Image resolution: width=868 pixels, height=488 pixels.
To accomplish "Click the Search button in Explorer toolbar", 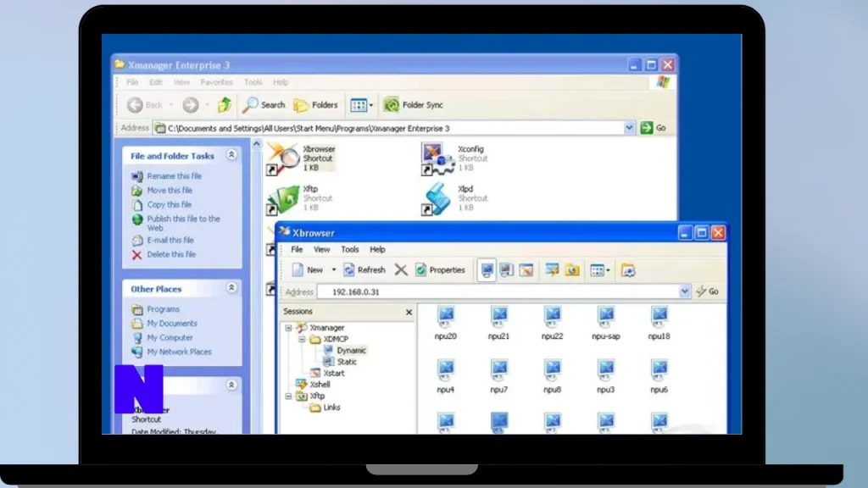I will point(264,104).
